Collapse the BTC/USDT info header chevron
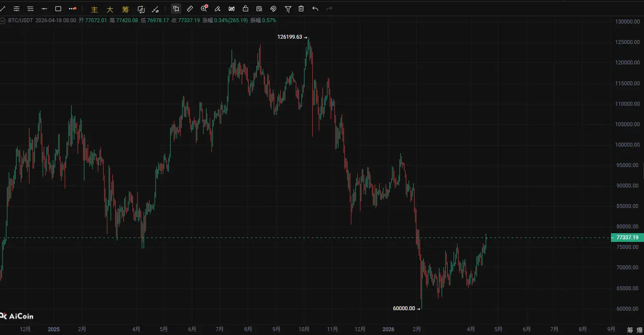This screenshot has width=644, height=335. tap(3, 20)
